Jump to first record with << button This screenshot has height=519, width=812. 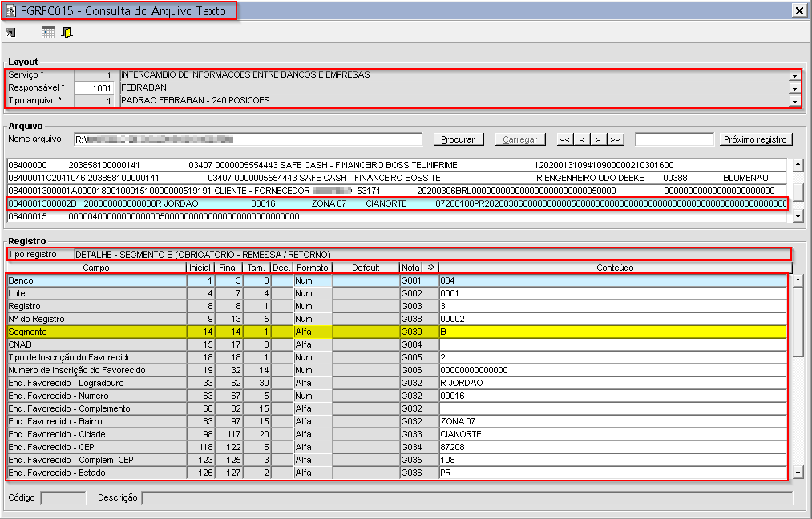(x=564, y=139)
